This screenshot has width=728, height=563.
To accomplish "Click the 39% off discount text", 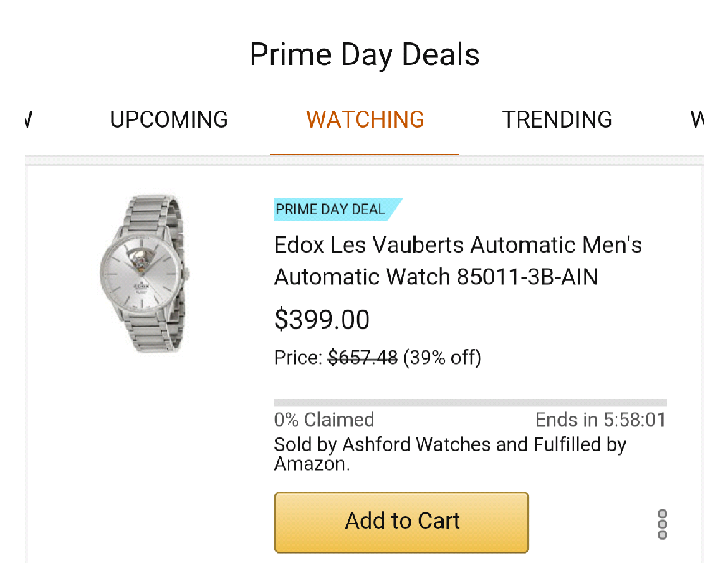I will (x=442, y=358).
